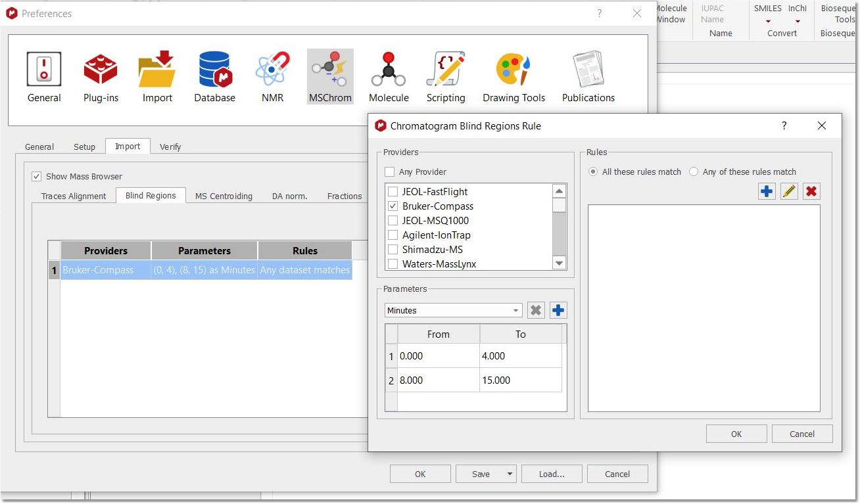The height and width of the screenshot is (504, 860).
Task: Open General preferences category
Action: [x=44, y=78]
